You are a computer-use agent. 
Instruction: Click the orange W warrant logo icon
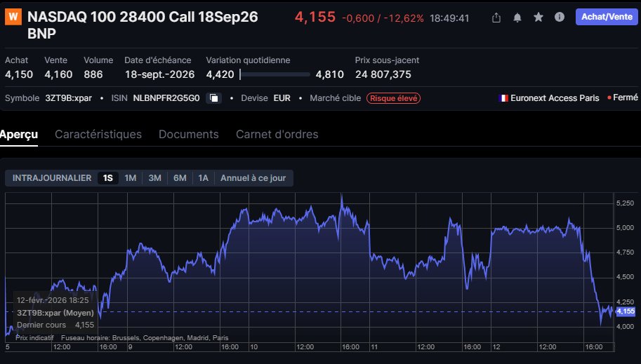pyautogui.click(x=13, y=17)
